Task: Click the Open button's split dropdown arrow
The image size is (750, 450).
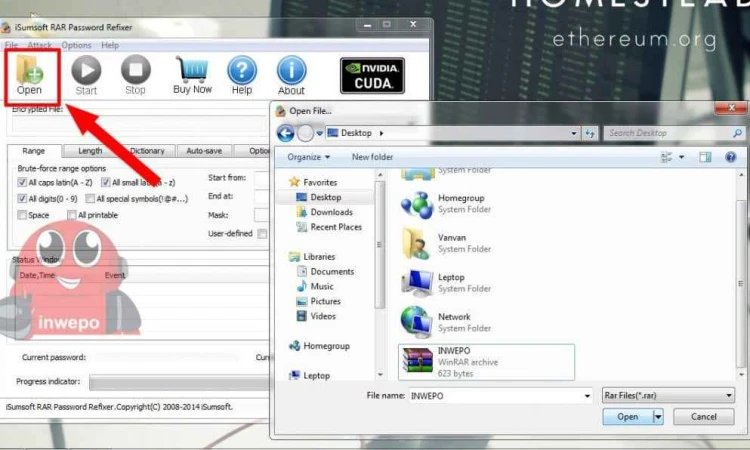Action: (658, 417)
